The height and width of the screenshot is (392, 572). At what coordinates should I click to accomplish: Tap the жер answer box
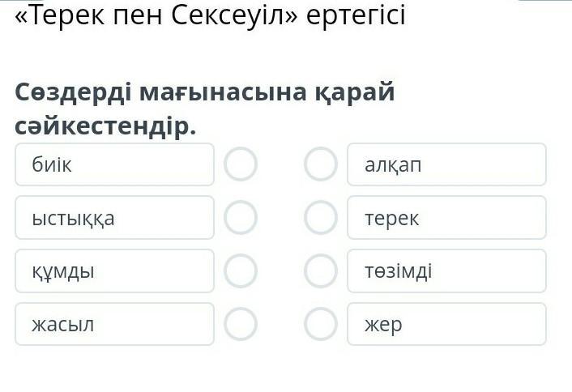pos(446,324)
